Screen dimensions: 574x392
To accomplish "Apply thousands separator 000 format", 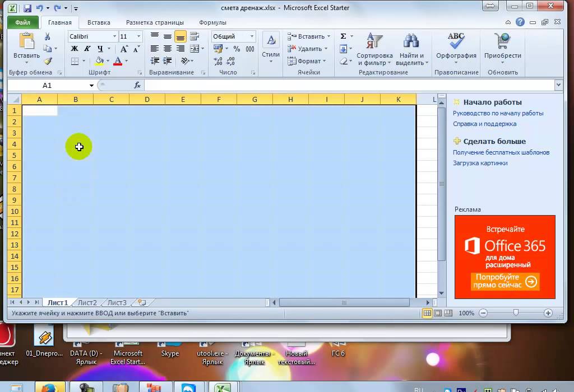I will [x=250, y=49].
